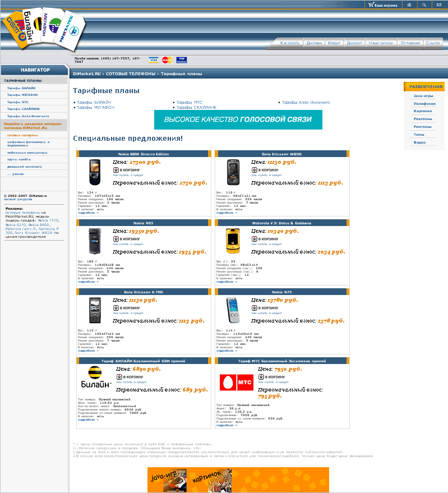Click cart icon for Sony Ericsson W850i
This screenshot has width=448, height=493.
pos(254,170)
